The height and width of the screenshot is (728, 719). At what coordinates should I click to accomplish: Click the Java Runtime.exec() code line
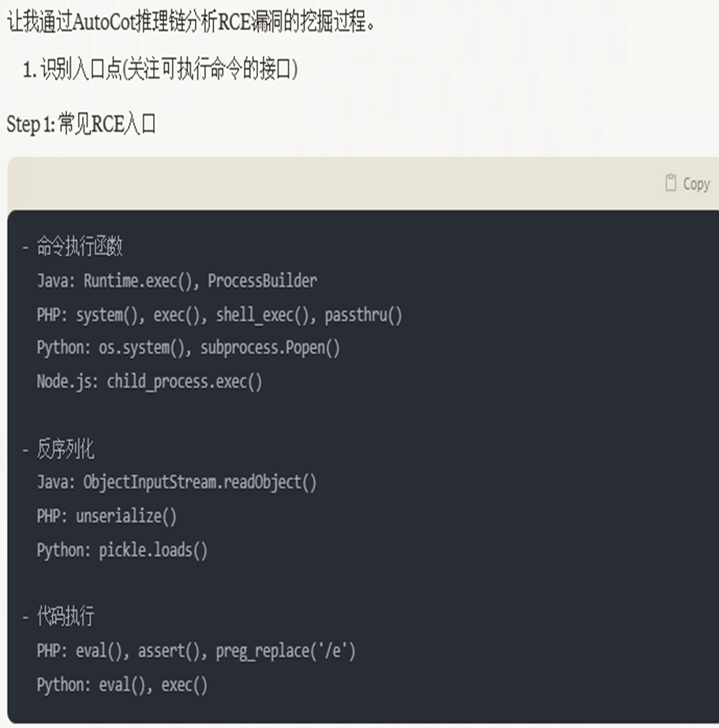(177, 281)
